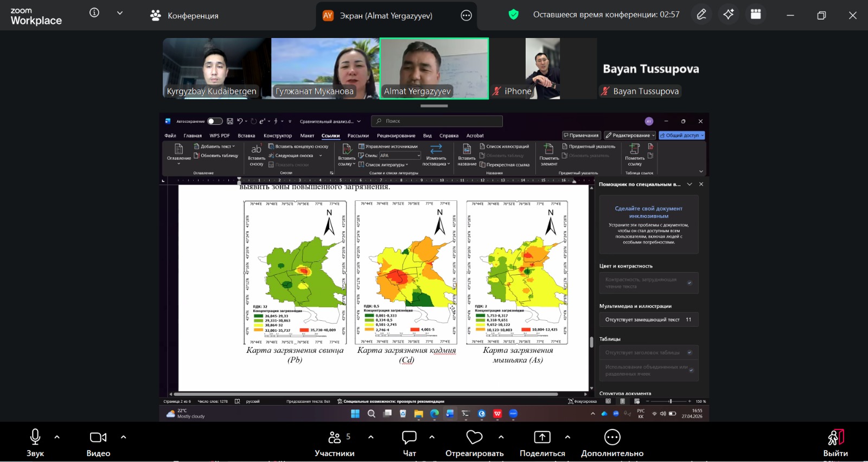Open the Чат chat panel

[410, 442]
